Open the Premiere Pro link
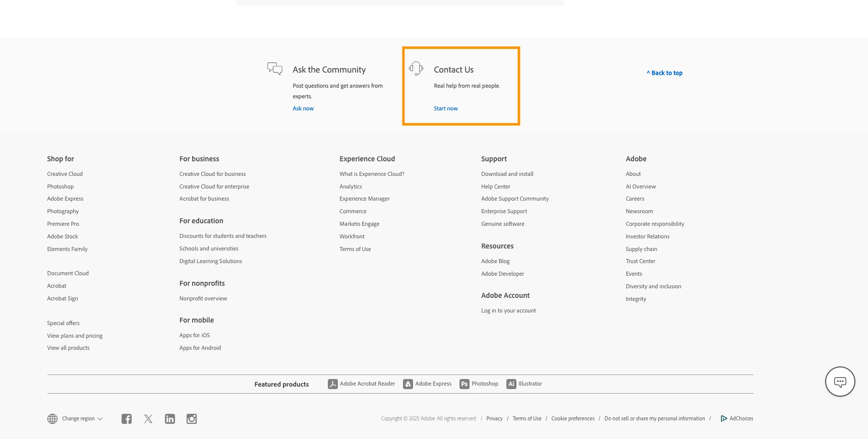This screenshot has width=868, height=439. 63,224
